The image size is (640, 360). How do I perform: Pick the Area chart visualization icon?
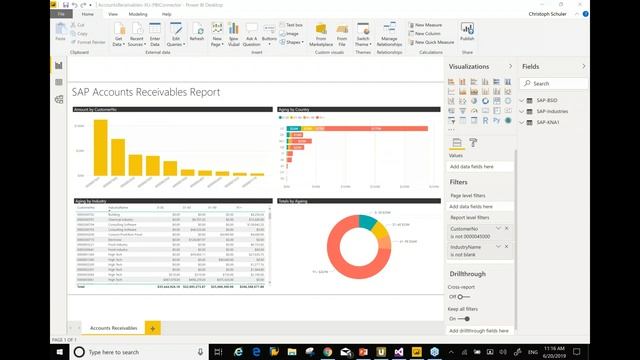click(x=462, y=91)
